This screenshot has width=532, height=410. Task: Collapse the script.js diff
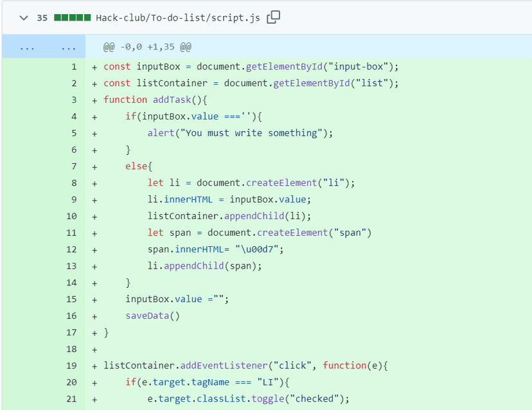24,17
